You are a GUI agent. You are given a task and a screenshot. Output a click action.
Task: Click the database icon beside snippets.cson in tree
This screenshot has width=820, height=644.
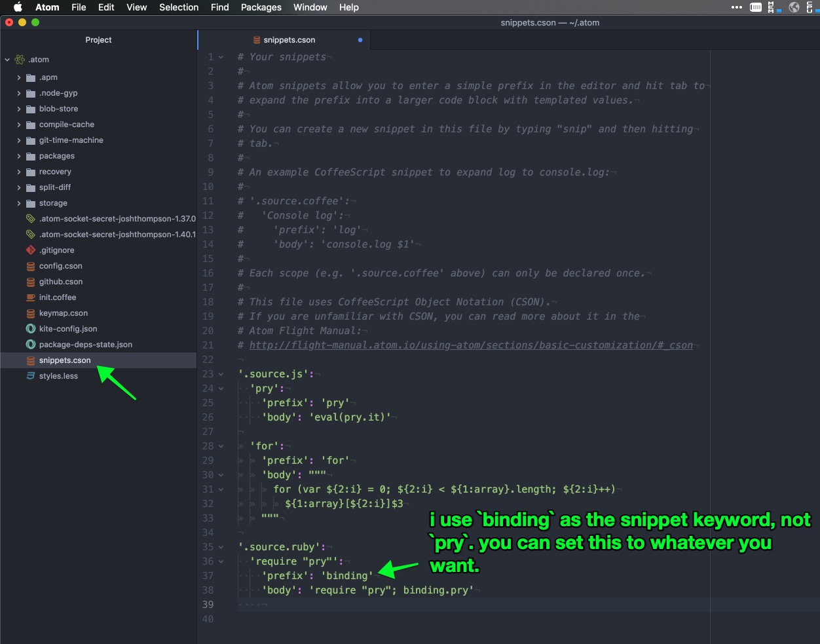coord(31,360)
